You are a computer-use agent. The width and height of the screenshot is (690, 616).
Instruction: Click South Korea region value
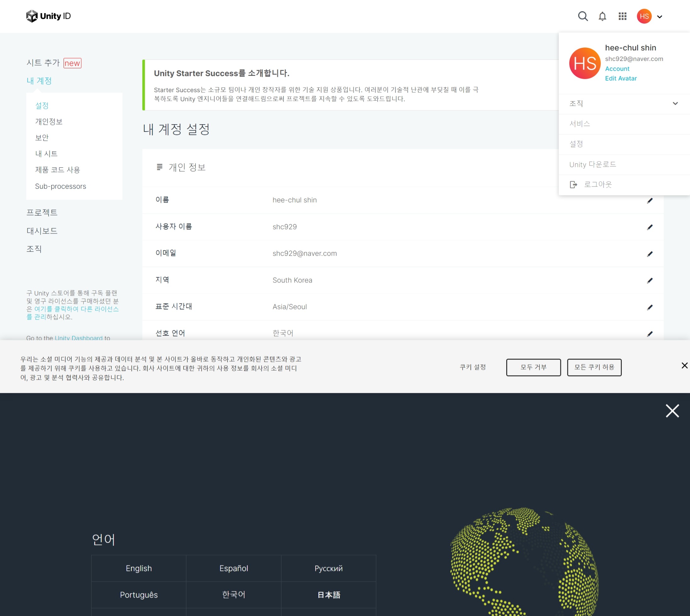coord(292,280)
